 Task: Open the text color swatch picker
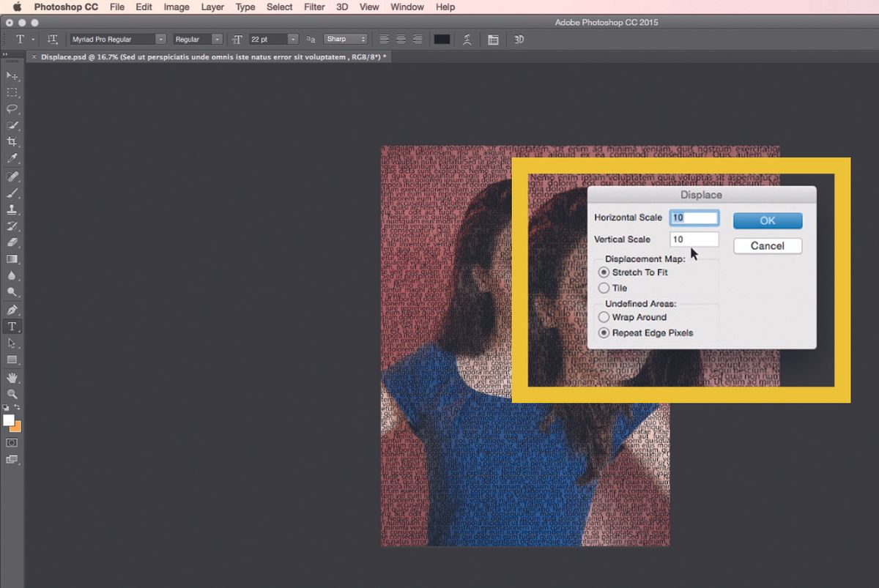pos(442,39)
